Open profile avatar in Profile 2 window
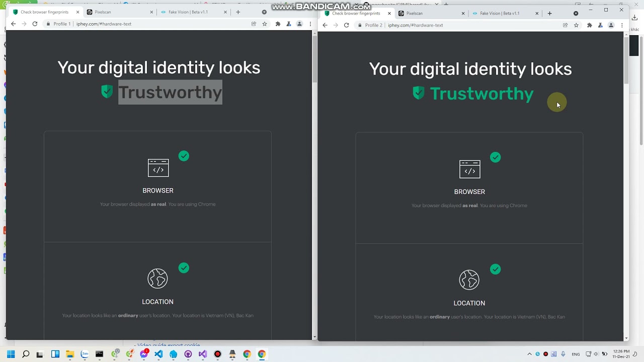Image resolution: width=644 pixels, height=362 pixels. pos(611,25)
